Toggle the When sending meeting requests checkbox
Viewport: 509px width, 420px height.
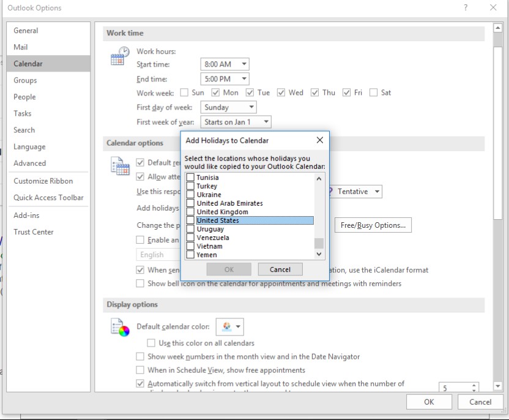[140, 269]
